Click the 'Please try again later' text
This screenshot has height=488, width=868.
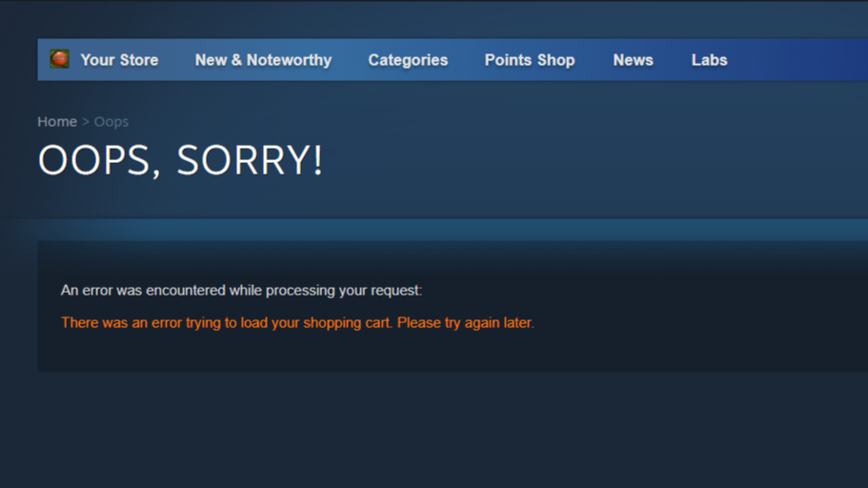[x=466, y=322]
